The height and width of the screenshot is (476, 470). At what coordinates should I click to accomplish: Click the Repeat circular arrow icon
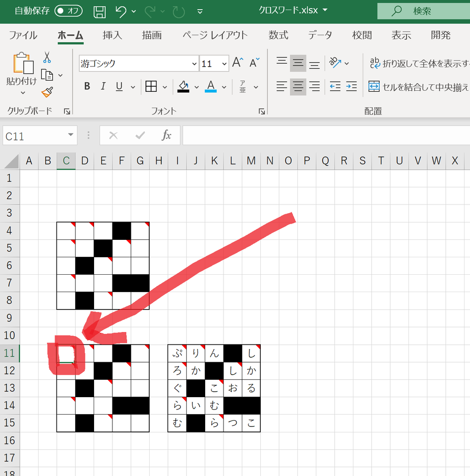pyautogui.click(x=179, y=12)
